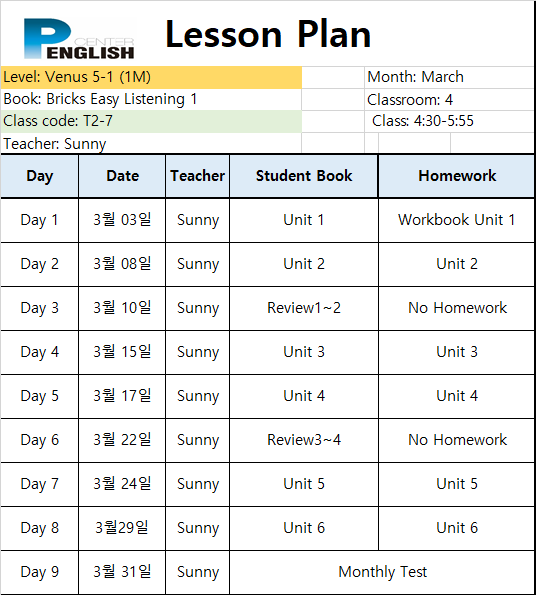Select the Month: March cell
Screen dimensions: 536x598
click(449, 77)
